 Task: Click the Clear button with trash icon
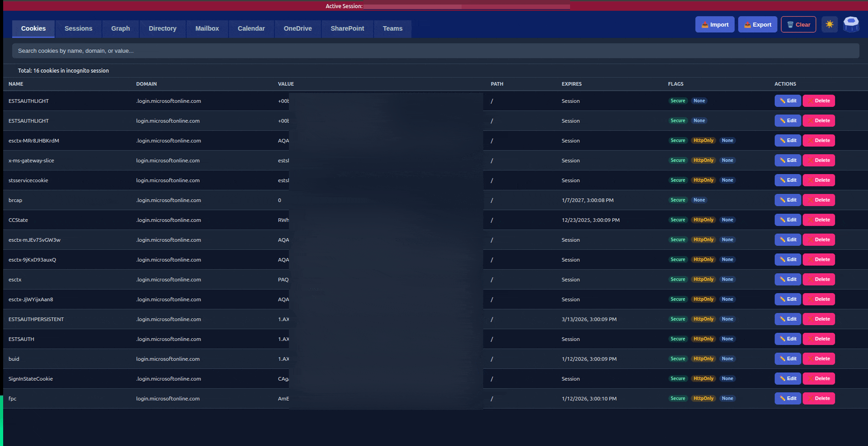point(798,24)
